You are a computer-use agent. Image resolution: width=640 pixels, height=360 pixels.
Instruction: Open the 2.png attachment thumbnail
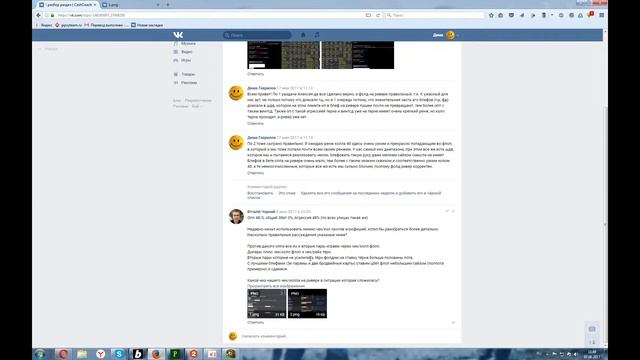[307, 304]
